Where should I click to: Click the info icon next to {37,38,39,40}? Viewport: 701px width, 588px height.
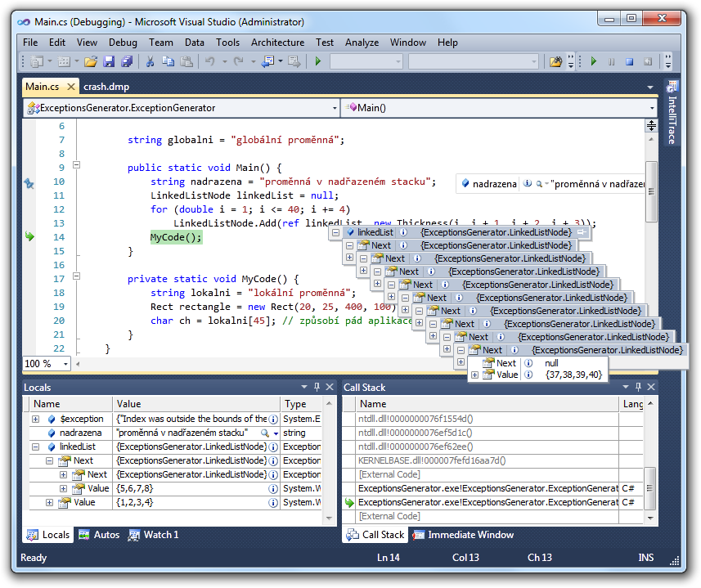[x=528, y=375]
